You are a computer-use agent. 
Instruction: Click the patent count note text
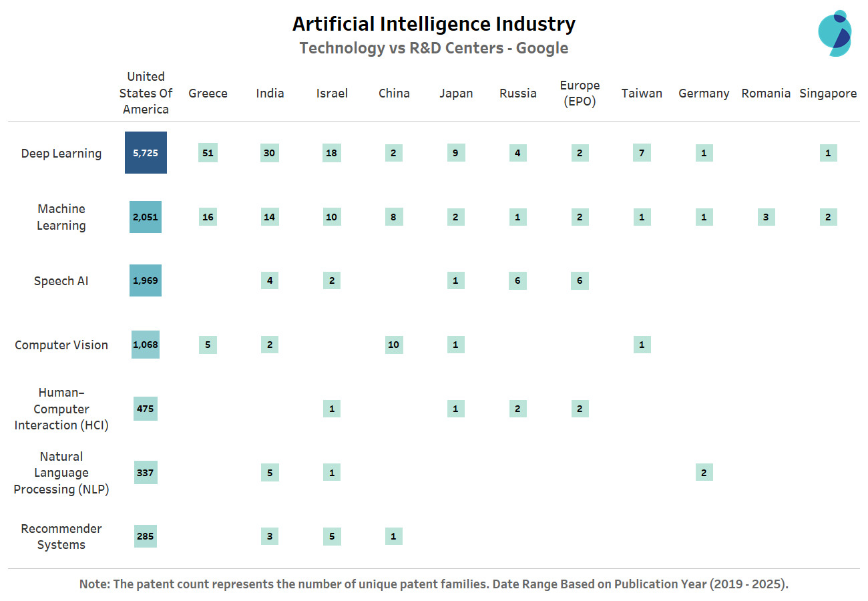point(434,584)
